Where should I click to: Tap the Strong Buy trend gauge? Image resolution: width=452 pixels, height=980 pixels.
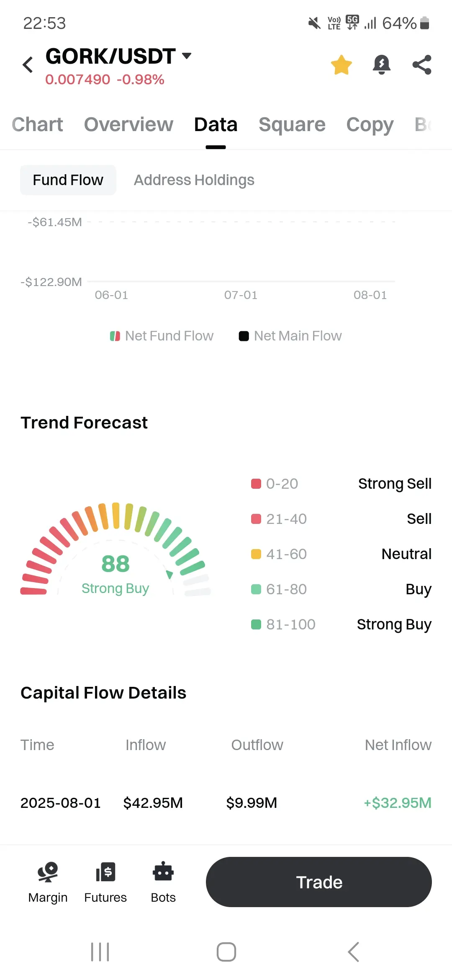[116, 549]
